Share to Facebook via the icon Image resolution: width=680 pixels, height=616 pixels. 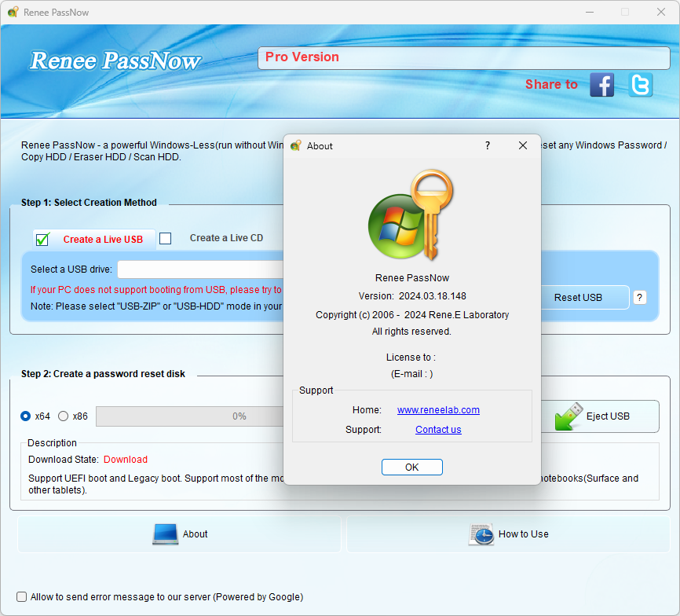coord(602,85)
